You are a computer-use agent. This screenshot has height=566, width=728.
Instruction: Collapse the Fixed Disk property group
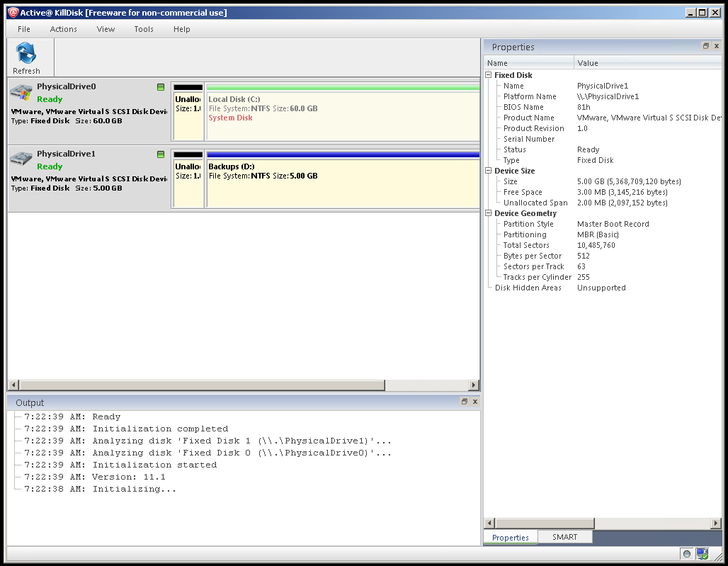489,75
